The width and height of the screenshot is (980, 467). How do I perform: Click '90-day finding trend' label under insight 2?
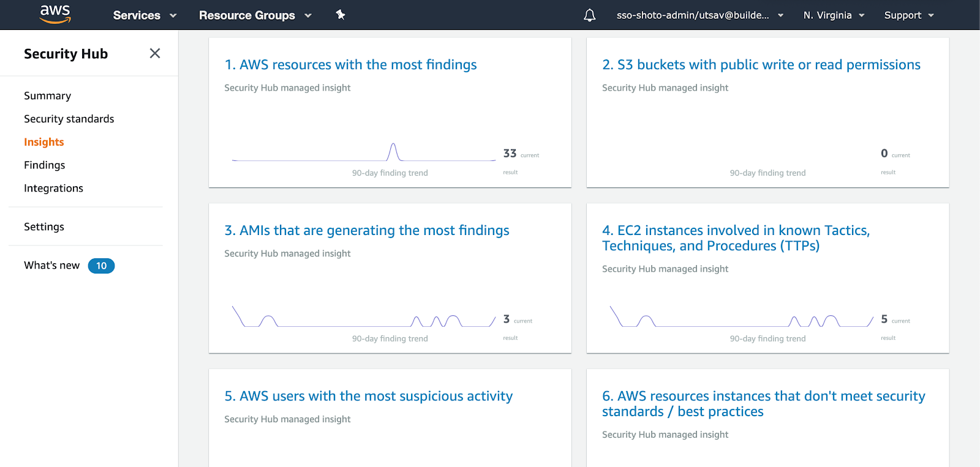(767, 173)
